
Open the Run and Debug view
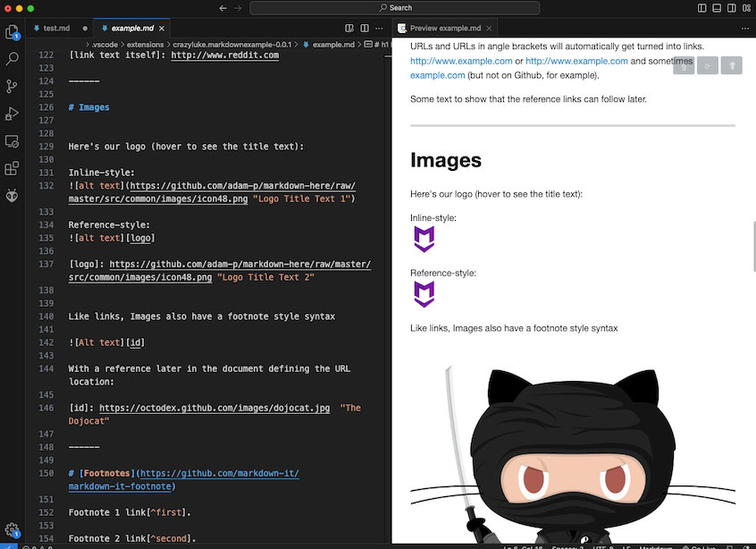(12, 114)
